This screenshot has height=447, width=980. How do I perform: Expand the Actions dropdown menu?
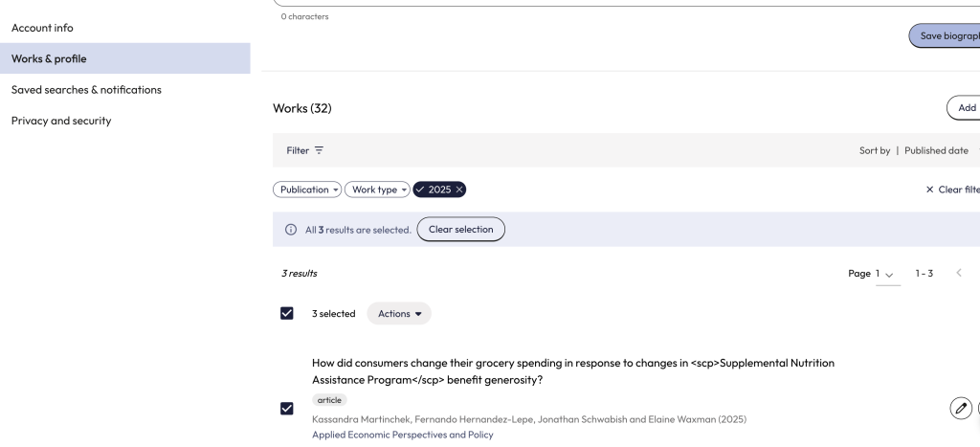click(x=399, y=314)
